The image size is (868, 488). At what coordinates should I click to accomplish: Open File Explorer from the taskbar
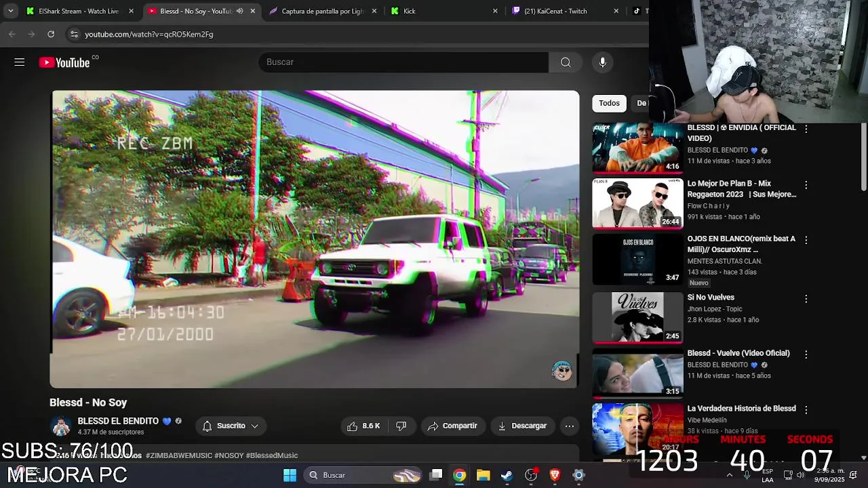coord(483,475)
